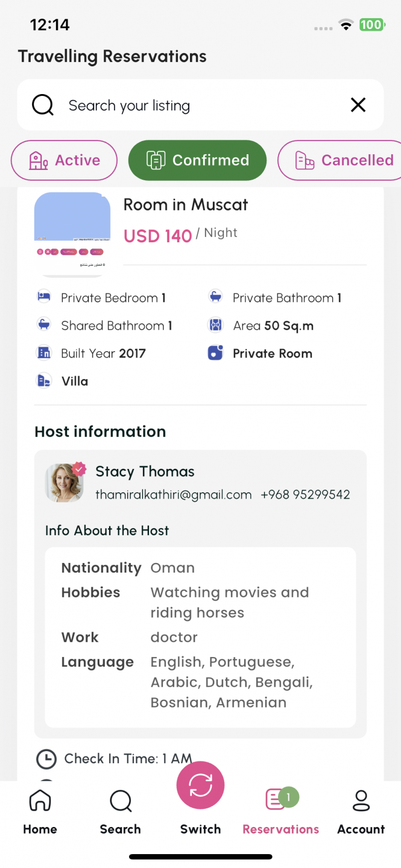The height and width of the screenshot is (868, 401).
Task: Open Reservations tab with notification badge
Action: (281, 813)
